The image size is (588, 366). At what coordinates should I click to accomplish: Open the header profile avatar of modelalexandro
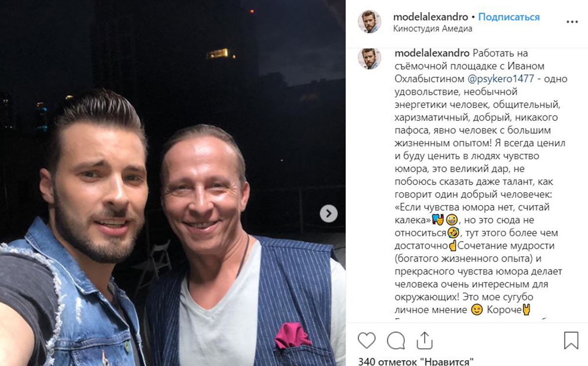(x=369, y=22)
